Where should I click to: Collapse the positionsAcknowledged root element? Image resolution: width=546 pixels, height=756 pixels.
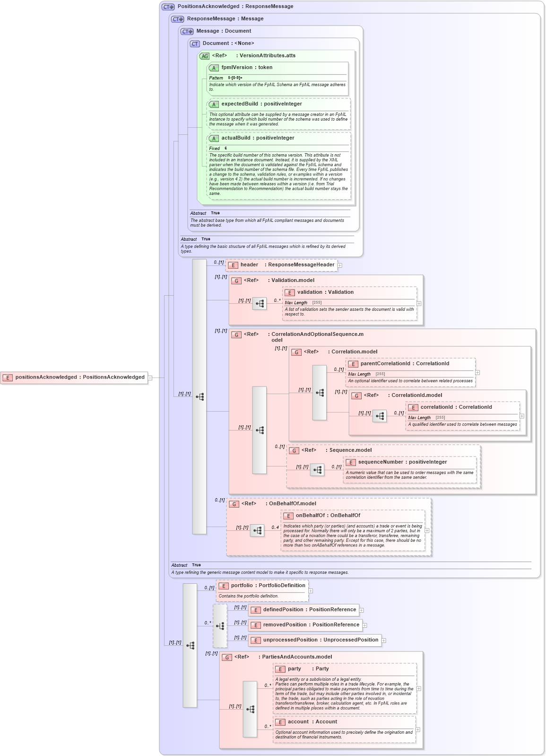(150, 378)
